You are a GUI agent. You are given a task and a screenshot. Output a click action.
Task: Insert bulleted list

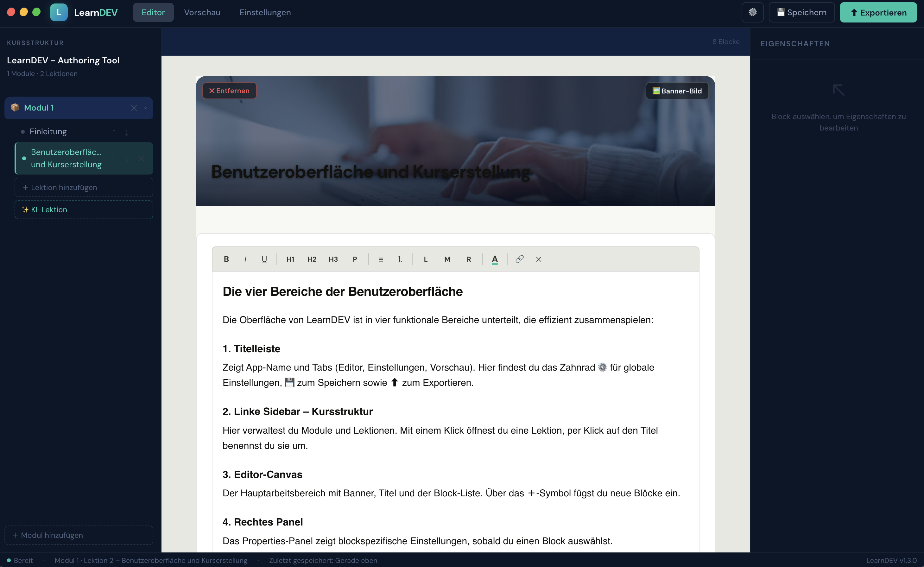[381, 259]
